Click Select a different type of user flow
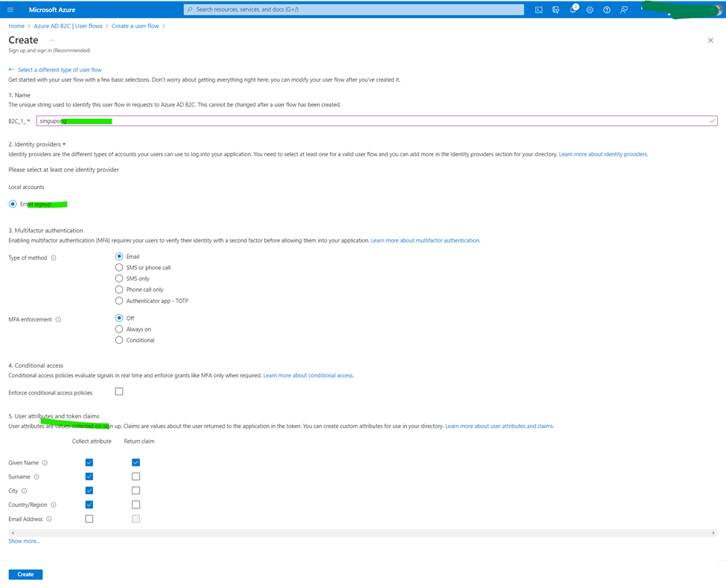The width and height of the screenshot is (726, 588). coord(60,70)
